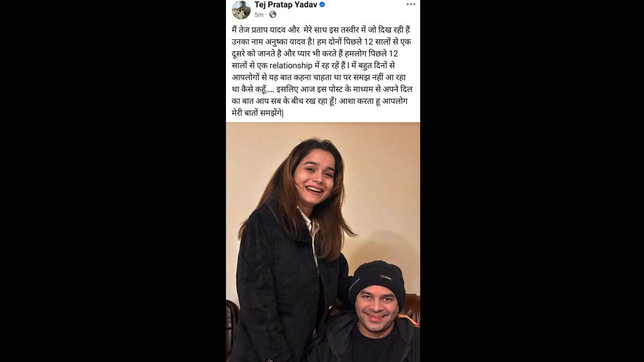Click the man's face in photo
The width and height of the screenshot is (644, 362).
pyautogui.click(x=376, y=310)
